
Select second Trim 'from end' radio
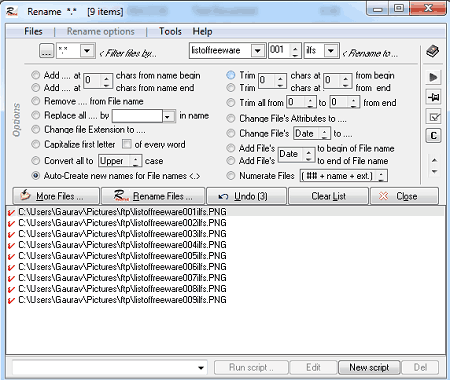click(231, 88)
